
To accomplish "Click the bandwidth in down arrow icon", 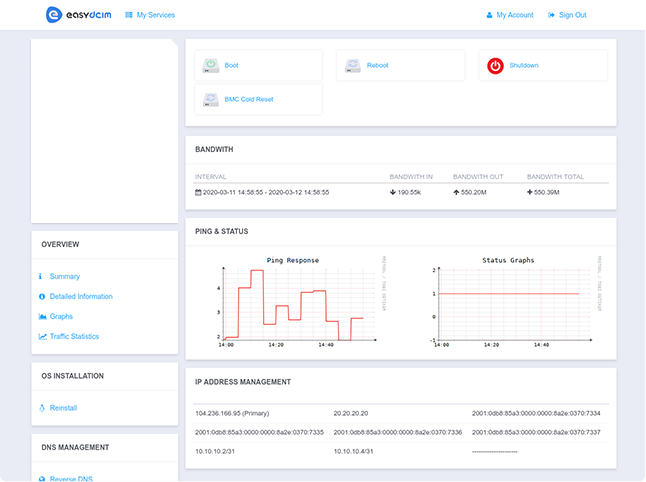I will click(x=393, y=192).
